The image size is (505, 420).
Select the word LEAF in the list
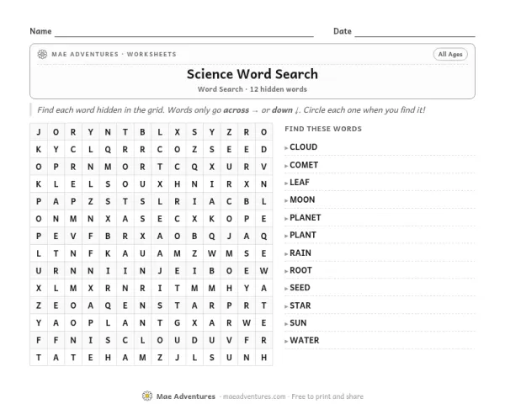point(300,183)
